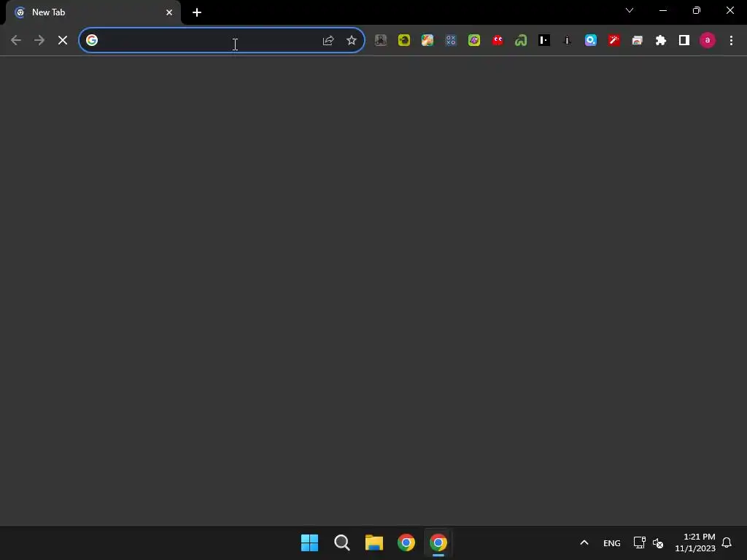Share this page icon in address bar
This screenshot has width=747, height=560.
[x=328, y=41]
